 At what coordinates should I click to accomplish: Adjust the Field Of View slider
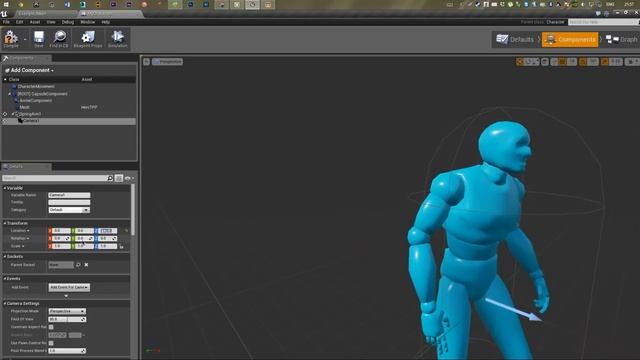pos(67,319)
